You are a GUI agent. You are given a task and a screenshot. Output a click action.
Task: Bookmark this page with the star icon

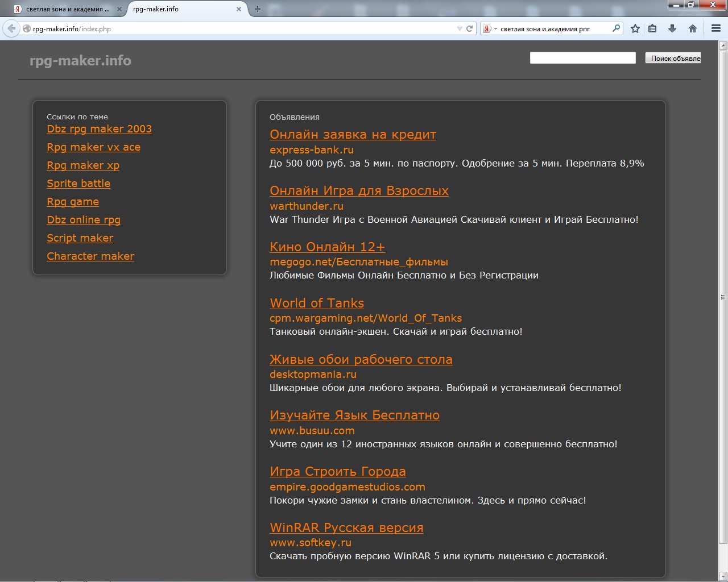tap(635, 28)
